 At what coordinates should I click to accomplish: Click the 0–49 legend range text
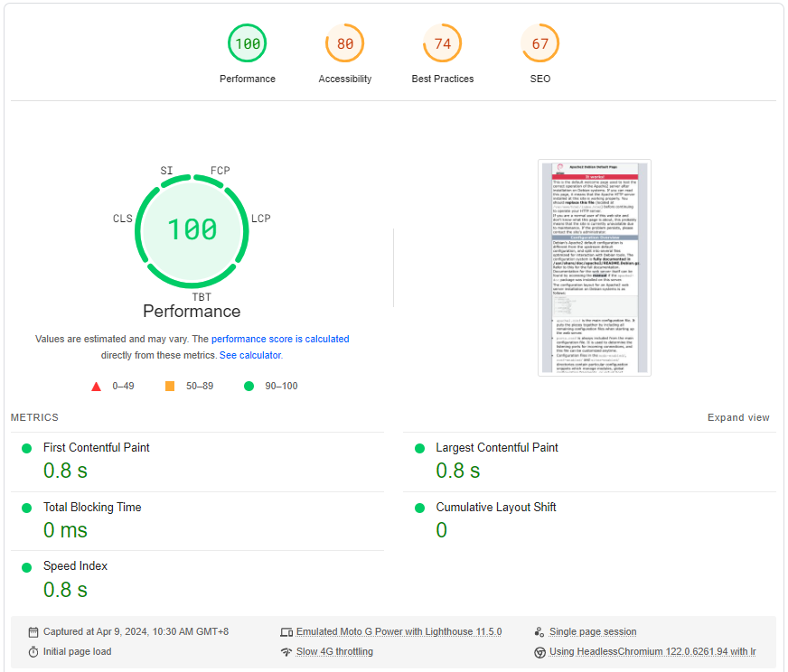pos(123,386)
